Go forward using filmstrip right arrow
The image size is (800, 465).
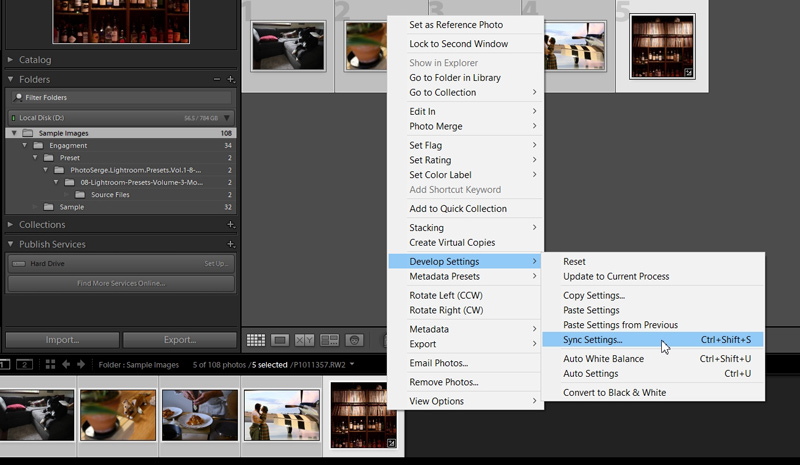(x=81, y=364)
